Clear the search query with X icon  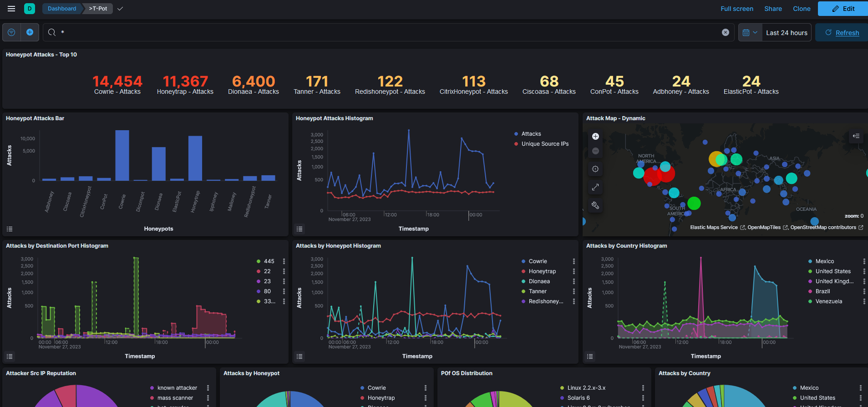pyautogui.click(x=726, y=32)
